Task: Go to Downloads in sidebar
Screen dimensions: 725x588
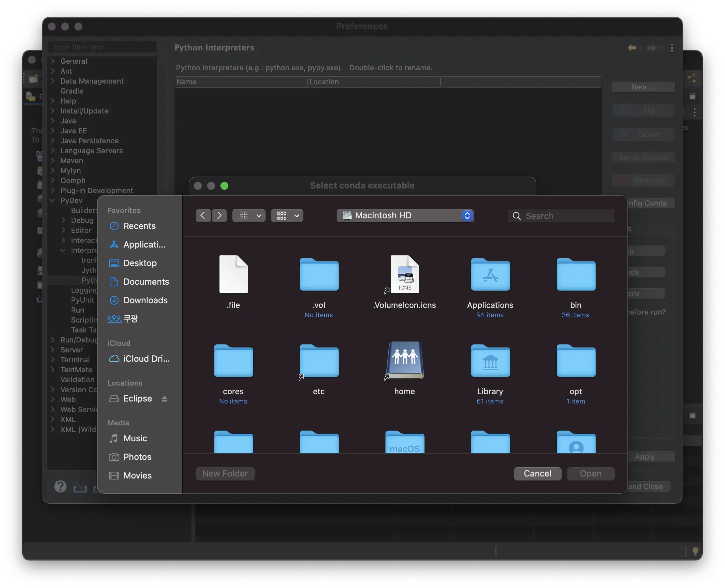Action: [x=145, y=300]
